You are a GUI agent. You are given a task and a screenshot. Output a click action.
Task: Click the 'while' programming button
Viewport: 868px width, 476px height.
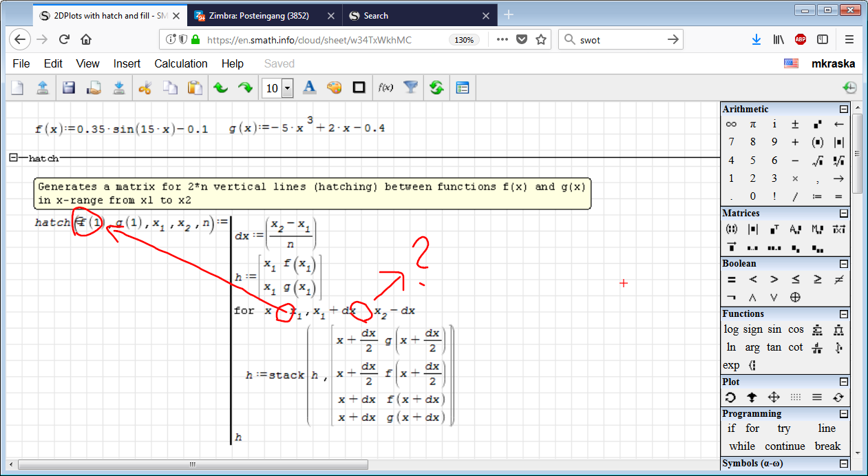point(742,446)
